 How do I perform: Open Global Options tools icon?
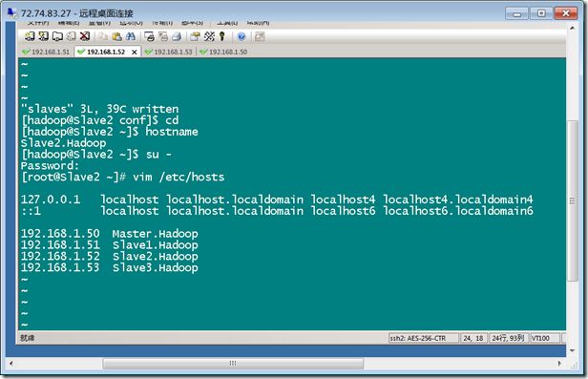pyautogui.click(x=209, y=36)
